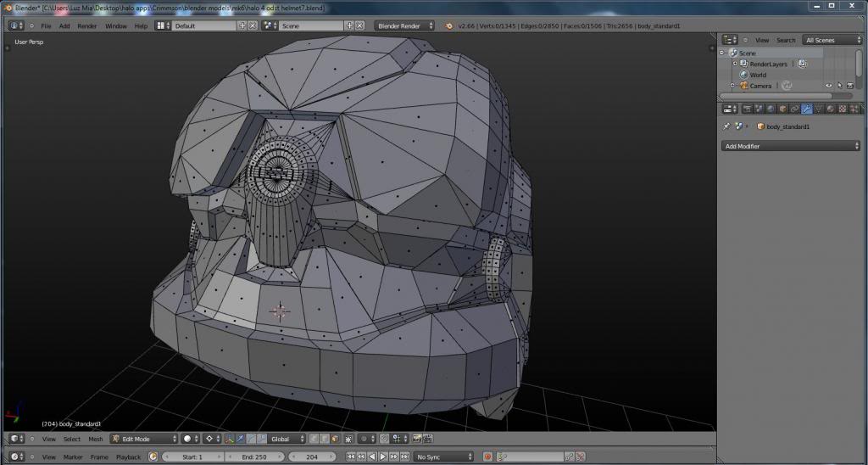The image size is (868, 465).
Task: Open the Select menu in 3D view header
Action: pos(71,439)
